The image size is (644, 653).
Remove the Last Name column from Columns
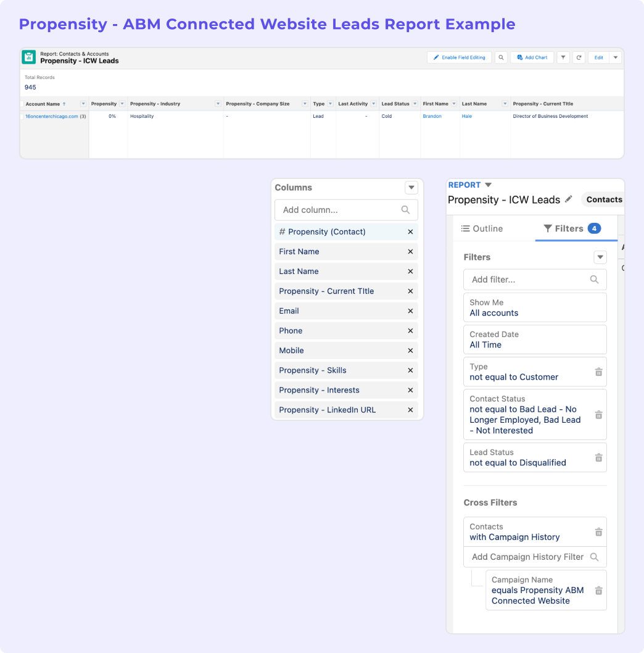[x=410, y=272]
